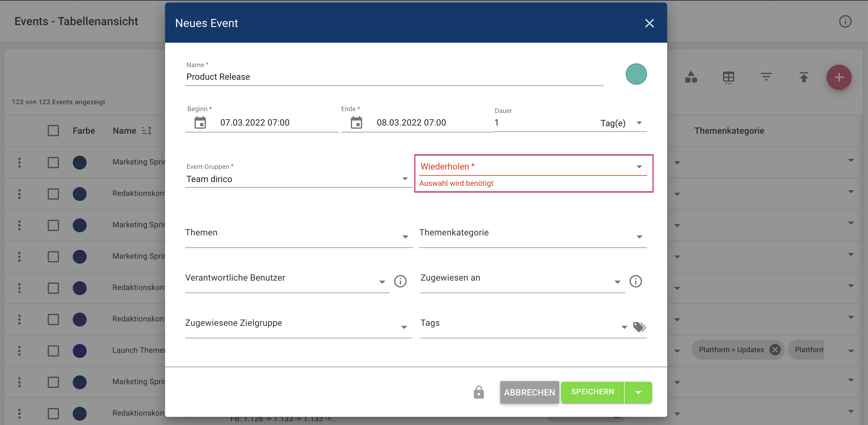This screenshot has width=868, height=425.
Task: Check the first Marketing Sprint row checkbox
Action: tap(53, 163)
